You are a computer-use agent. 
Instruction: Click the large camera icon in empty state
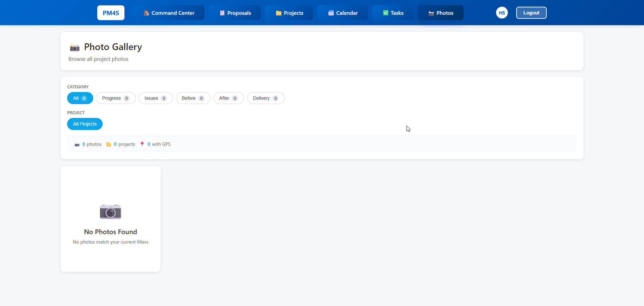coord(110,212)
